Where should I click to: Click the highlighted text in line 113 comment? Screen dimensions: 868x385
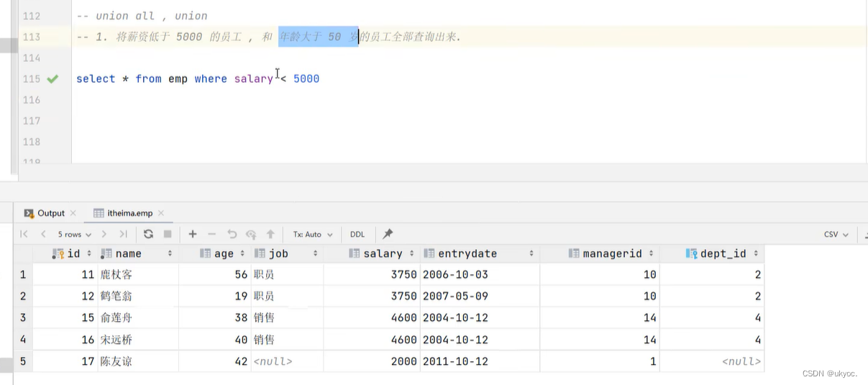pos(318,37)
